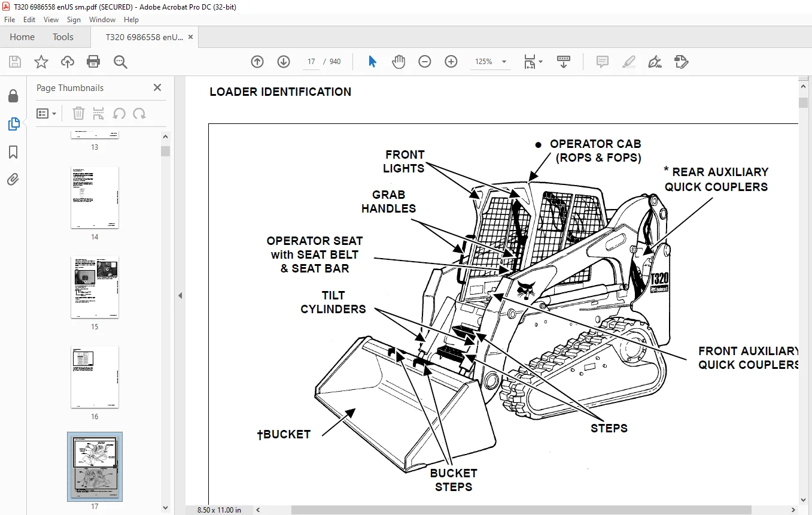Click the GRAB HANDLES label
Viewport: 812px width, 515px height.
(x=388, y=202)
